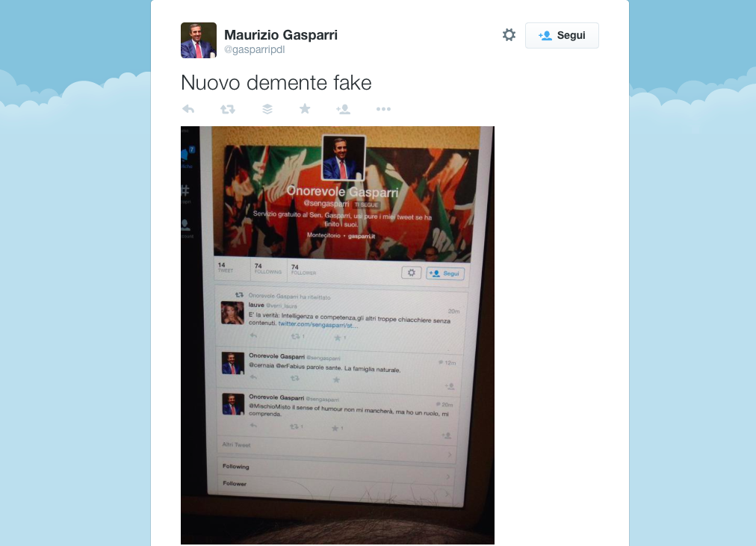Click the add-person follow icon under the tweet
This screenshot has width=756, height=546.
(344, 109)
